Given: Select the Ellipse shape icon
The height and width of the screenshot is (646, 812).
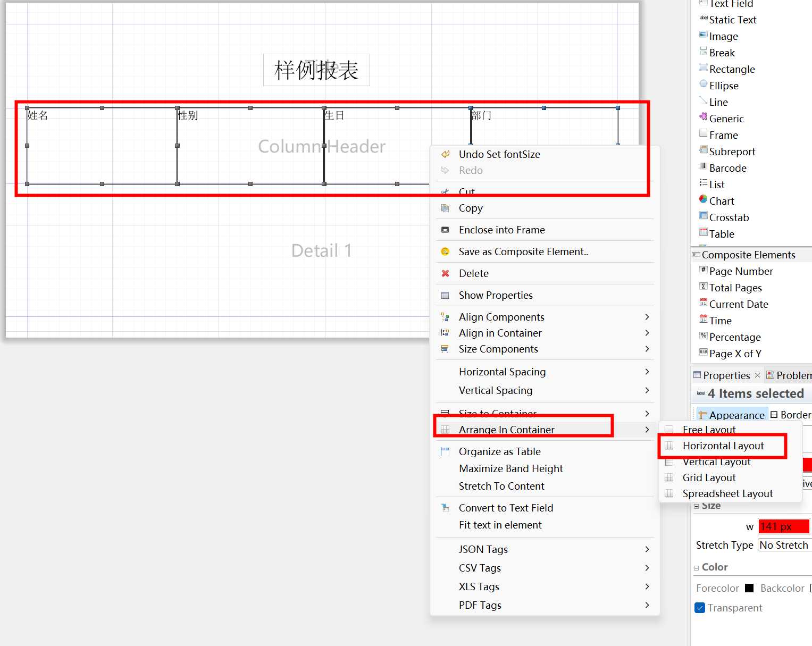Looking at the screenshot, I should pyautogui.click(x=703, y=85).
